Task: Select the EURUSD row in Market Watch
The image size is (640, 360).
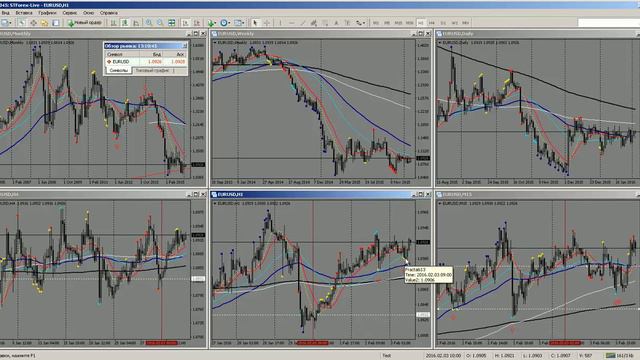Action: (x=146, y=62)
